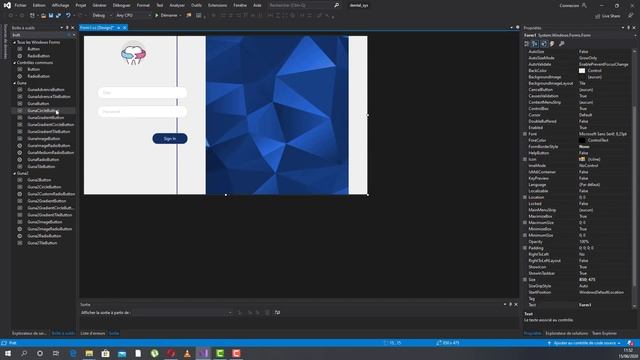Click the Visual Studio logo in title bar
Screen dimensions: 640x360
pyautogui.click(x=7, y=5)
